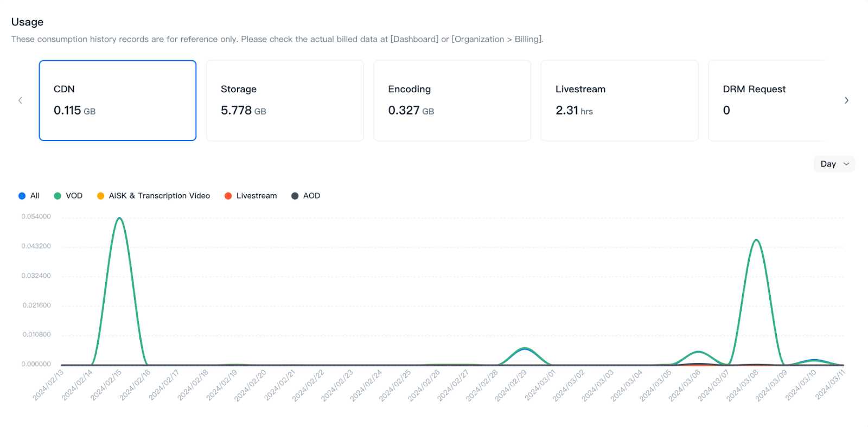868x427 pixels.
Task: Open the Encoding usage card
Action: point(452,100)
